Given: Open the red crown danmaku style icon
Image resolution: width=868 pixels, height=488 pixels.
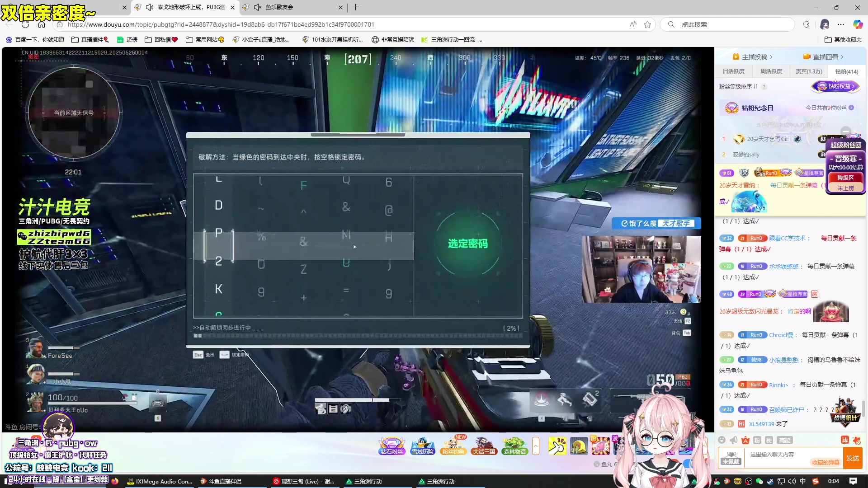Looking at the screenshot, I should pos(745,440).
